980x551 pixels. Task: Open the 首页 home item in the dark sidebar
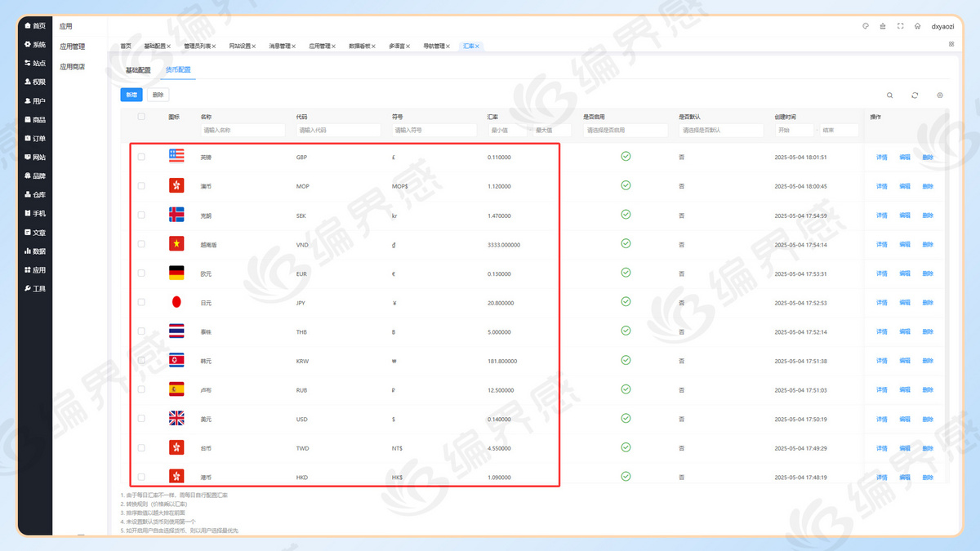tap(35, 26)
